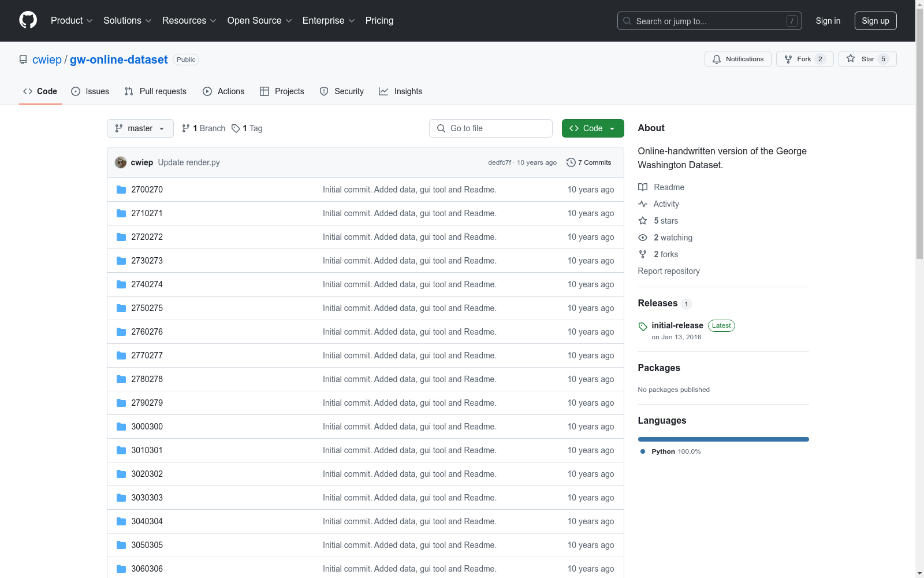The image size is (924, 578).
Task: Click the Python language bar
Action: tap(724, 439)
